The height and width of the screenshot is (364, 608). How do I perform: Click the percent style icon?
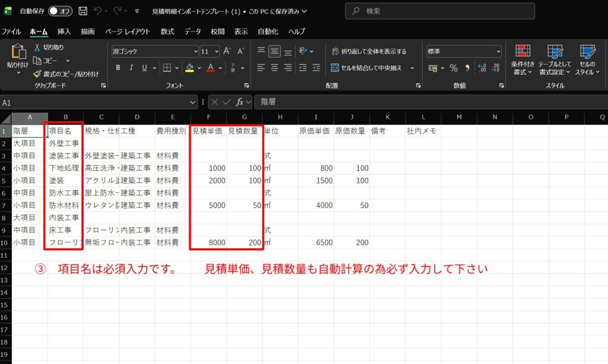point(454,68)
